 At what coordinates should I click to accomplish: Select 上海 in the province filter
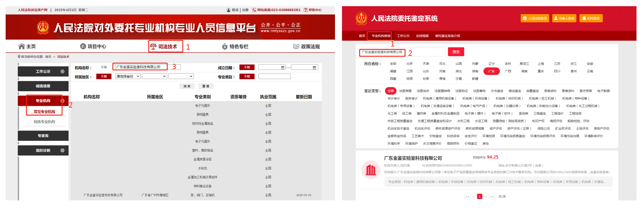click(541, 64)
